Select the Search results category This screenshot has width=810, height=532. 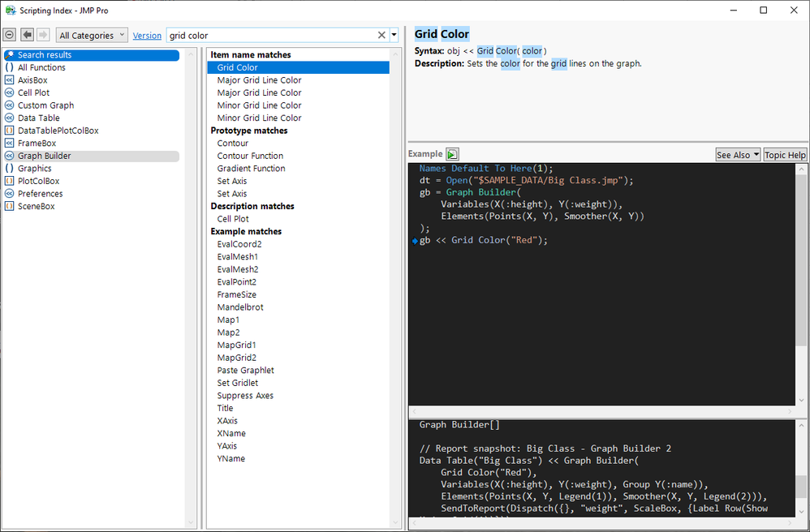point(45,55)
